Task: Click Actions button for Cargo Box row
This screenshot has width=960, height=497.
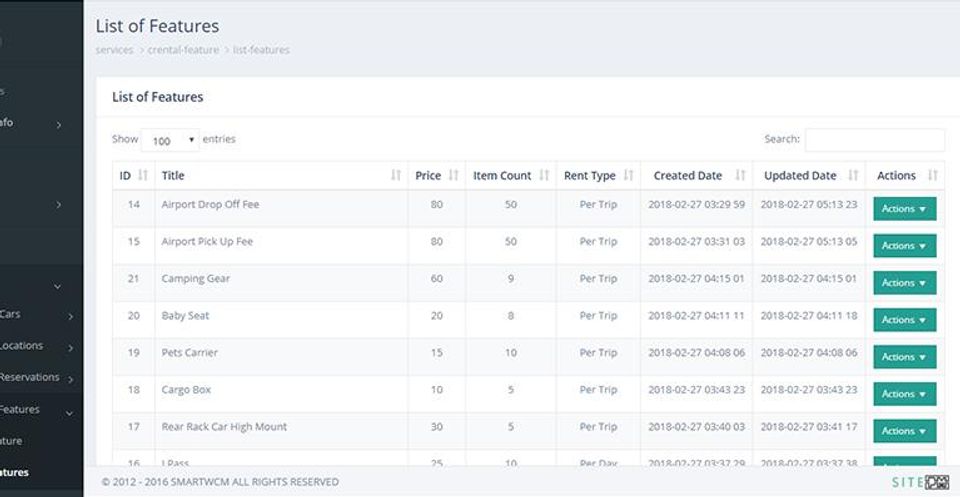Action: pos(904,394)
